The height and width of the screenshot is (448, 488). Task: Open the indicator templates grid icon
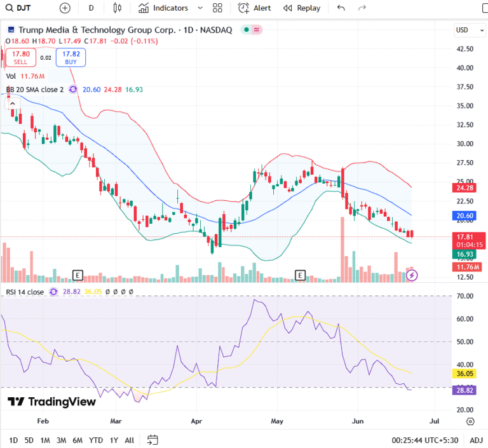tap(217, 8)
